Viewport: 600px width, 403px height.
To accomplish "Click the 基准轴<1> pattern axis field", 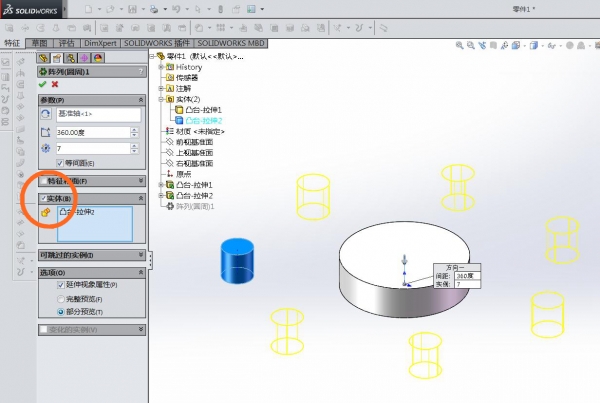I will 99,114.
